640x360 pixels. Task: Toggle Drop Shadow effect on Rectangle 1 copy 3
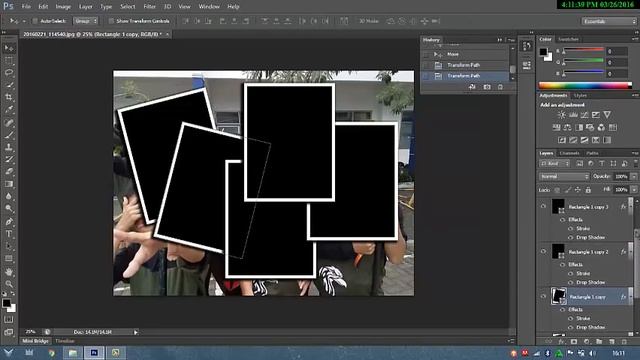(571, 237)
